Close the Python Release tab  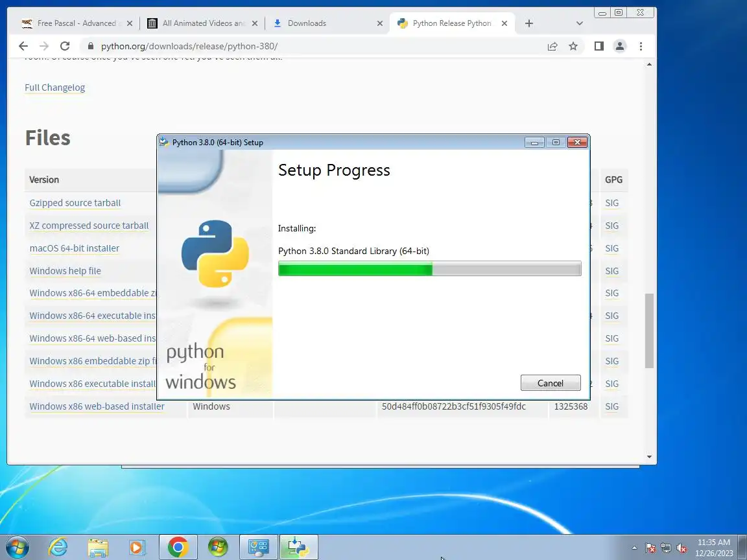pos(504,23)
